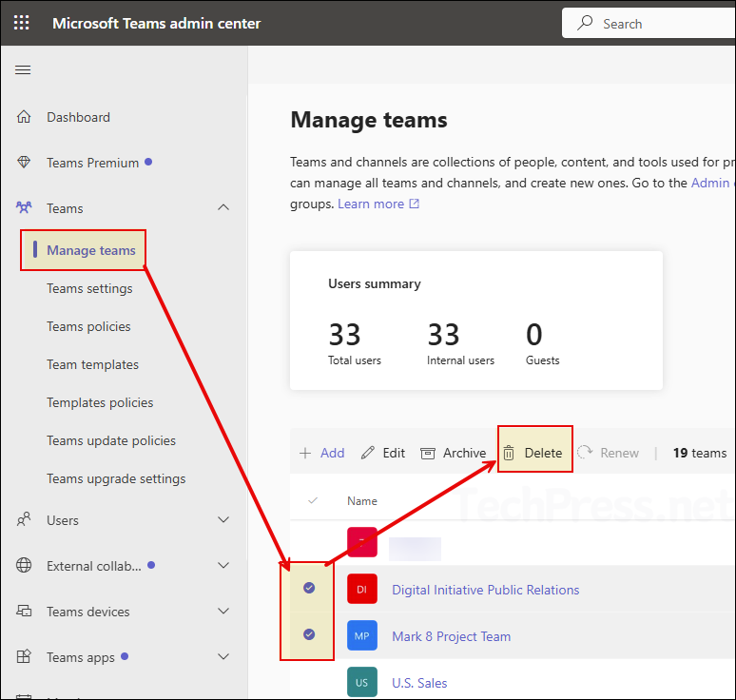This screenshot has height=700, width=736.
Task: Open Teams settings page
Action: click(x=89, y=288)
